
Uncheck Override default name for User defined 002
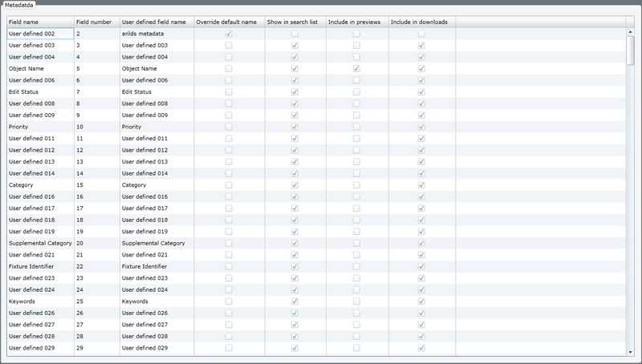click(x=230, y=34)
